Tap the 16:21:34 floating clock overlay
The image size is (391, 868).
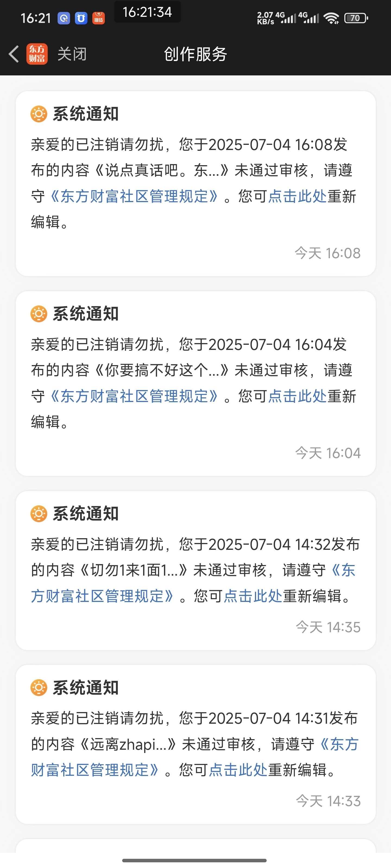tap(147, 12)
